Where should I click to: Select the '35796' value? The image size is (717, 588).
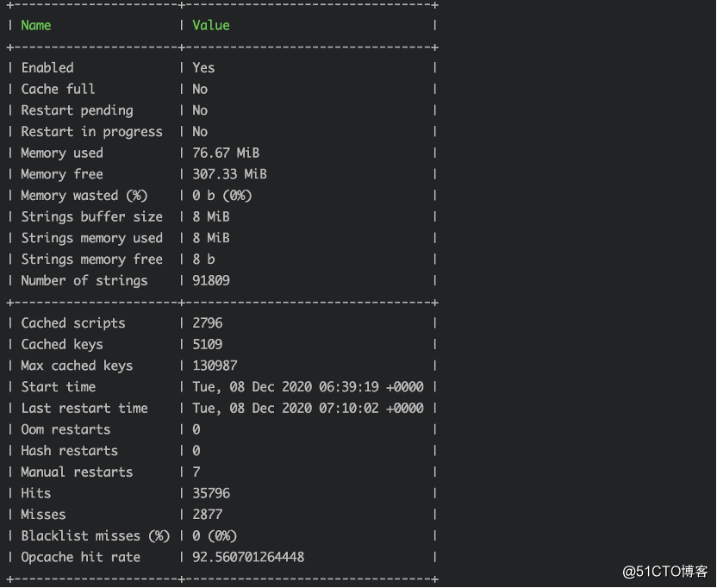(211, 493)
